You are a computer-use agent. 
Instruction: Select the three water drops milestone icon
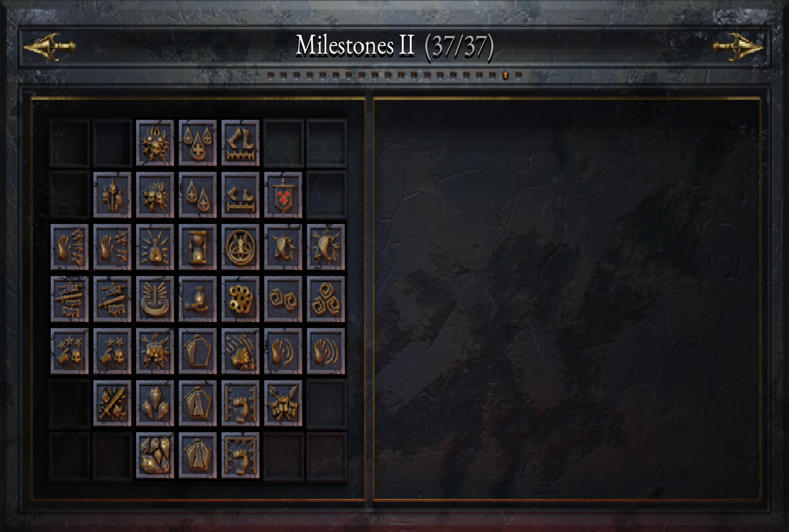coord(198,143)
